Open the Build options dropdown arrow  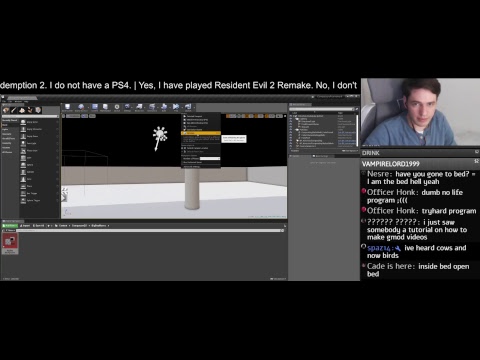[170, 107]
